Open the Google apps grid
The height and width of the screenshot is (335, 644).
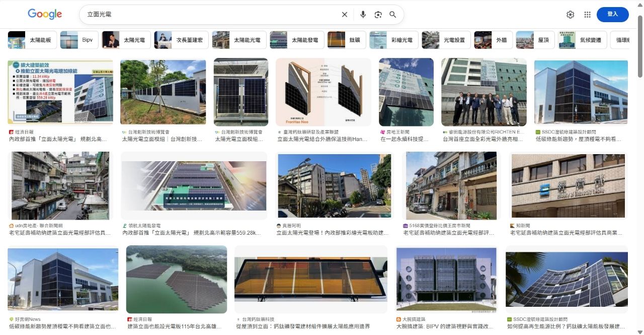point(587,15)
